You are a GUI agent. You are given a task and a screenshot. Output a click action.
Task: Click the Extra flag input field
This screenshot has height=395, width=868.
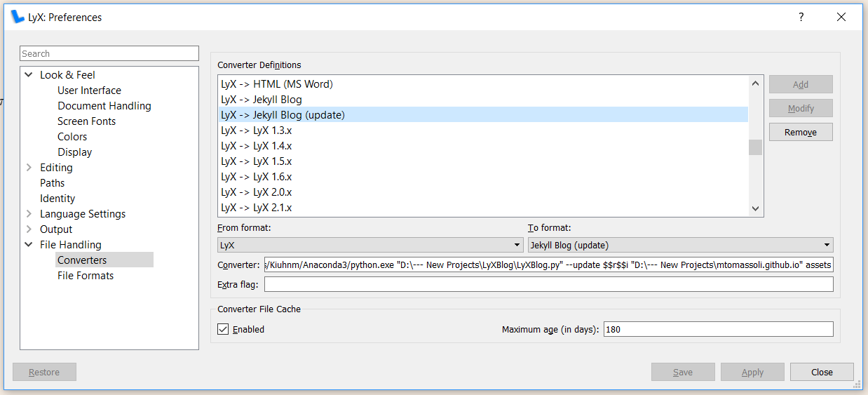[548, 284]
